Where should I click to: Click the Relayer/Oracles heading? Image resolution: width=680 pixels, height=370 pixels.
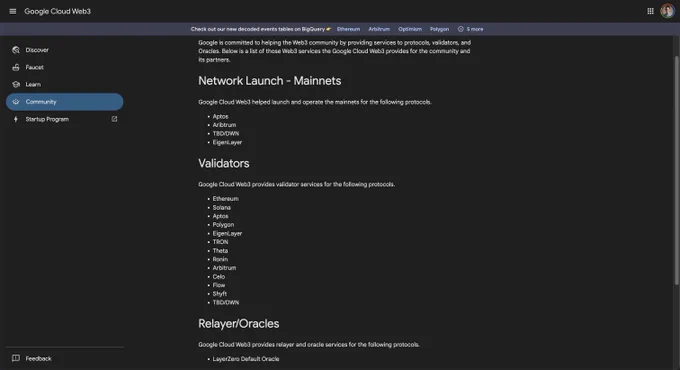(x=239, y=324)
